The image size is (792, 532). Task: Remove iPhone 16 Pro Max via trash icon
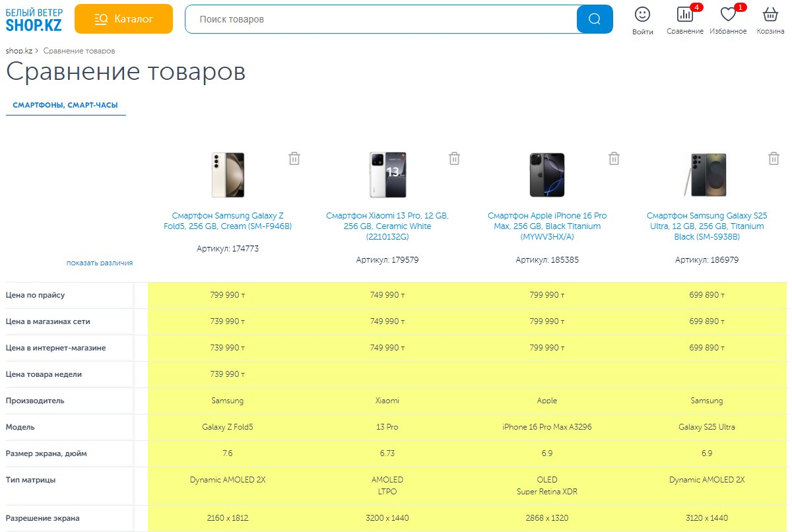tap(614, 158)
